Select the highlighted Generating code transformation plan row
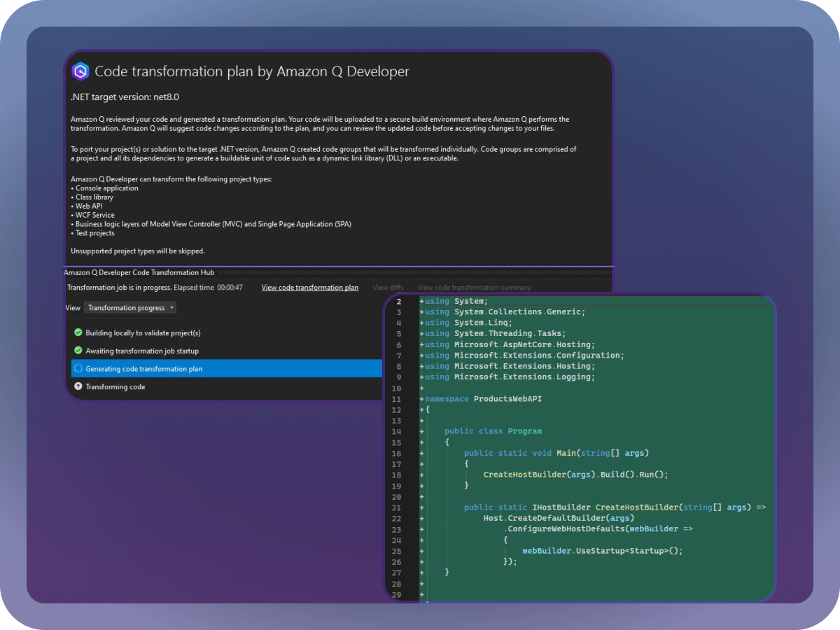The width and height of the screenshot is (840, 630). click(168, 368)
